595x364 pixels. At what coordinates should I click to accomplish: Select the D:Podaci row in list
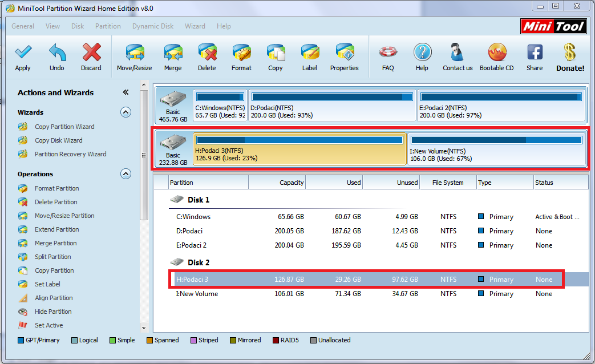tap(378, 230)
